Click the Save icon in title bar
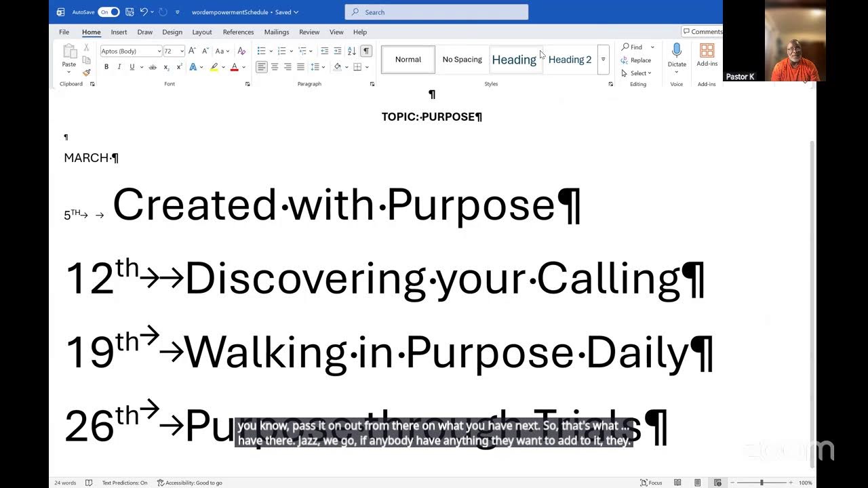Viewport: 868px width, 488px height. 130,12
